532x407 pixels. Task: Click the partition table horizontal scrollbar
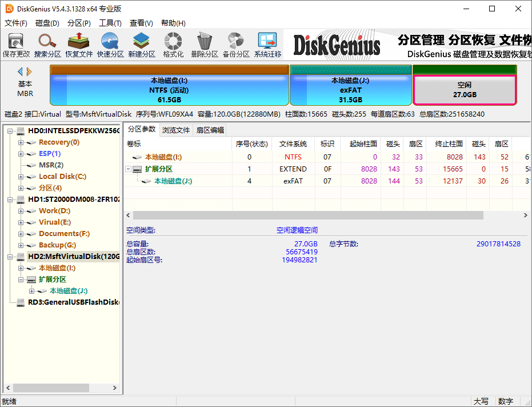tap(308, 215)
